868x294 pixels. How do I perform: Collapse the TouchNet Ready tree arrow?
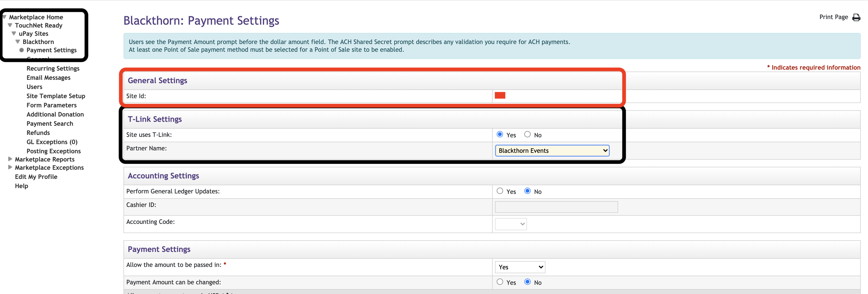[10, 25]
